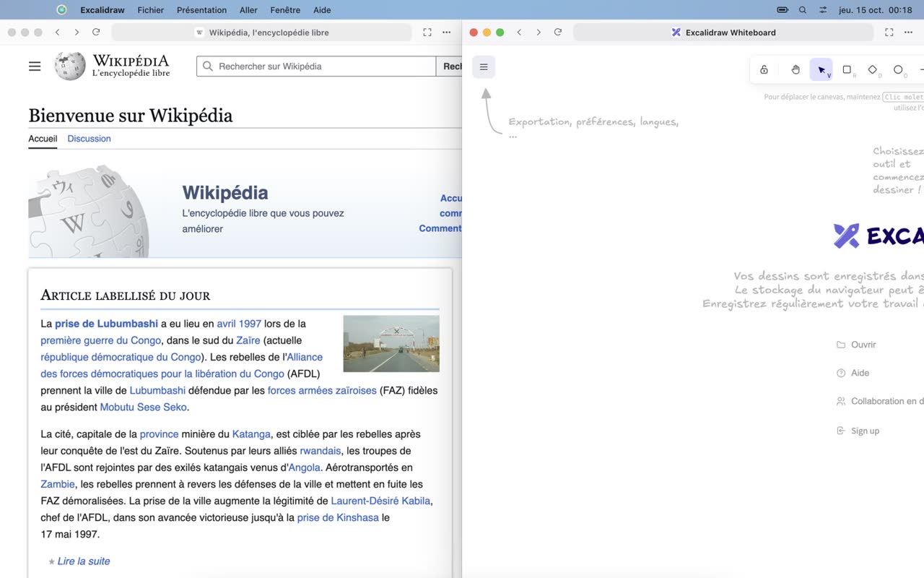
Task: Open the prise de Lubumbashi link
Action: [106, 324]
